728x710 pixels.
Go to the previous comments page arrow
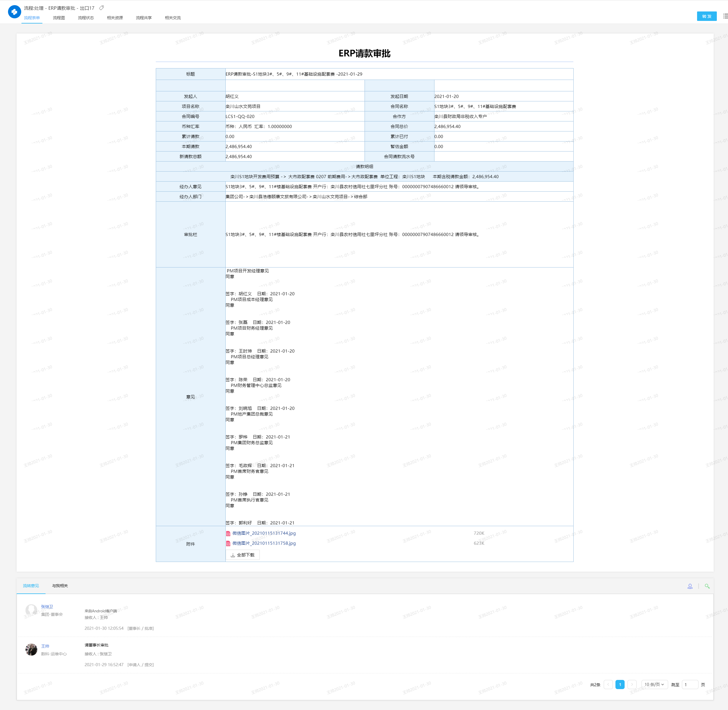[608, 685]
